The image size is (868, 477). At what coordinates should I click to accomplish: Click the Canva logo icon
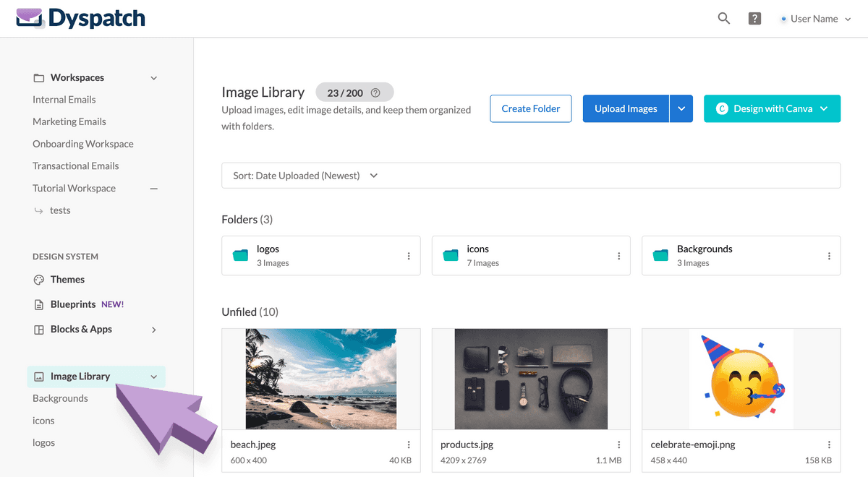click(x=721, y=108)
